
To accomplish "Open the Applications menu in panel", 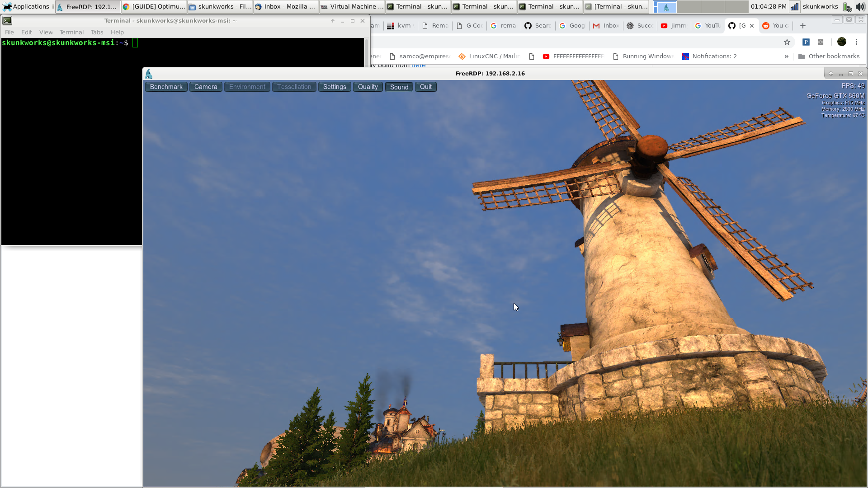I will tap(26, 6).
